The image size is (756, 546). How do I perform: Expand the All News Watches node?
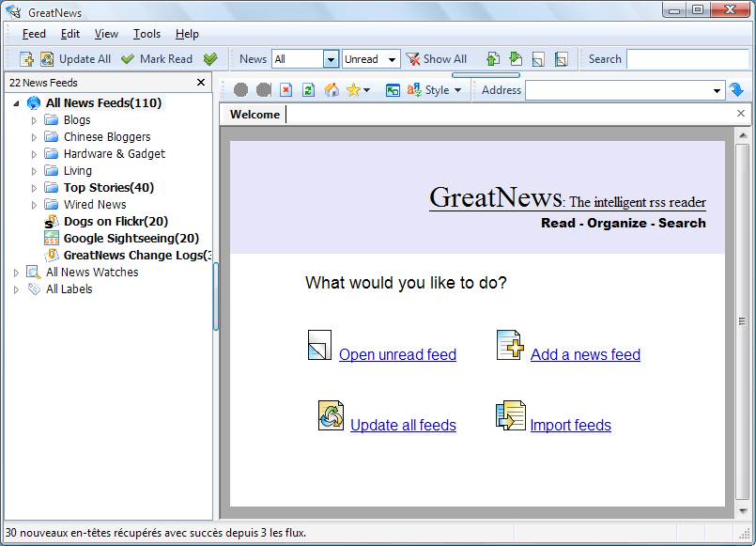click(x=16, y=273)
